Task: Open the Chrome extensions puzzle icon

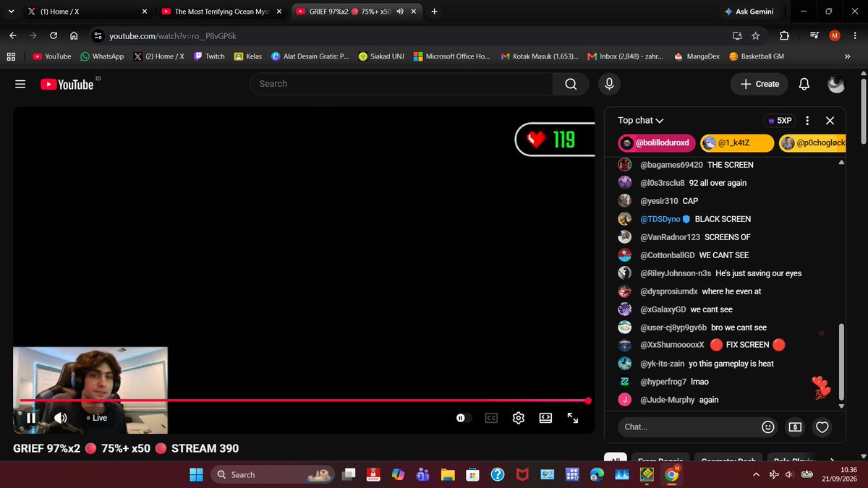Action: coord(785,35)
